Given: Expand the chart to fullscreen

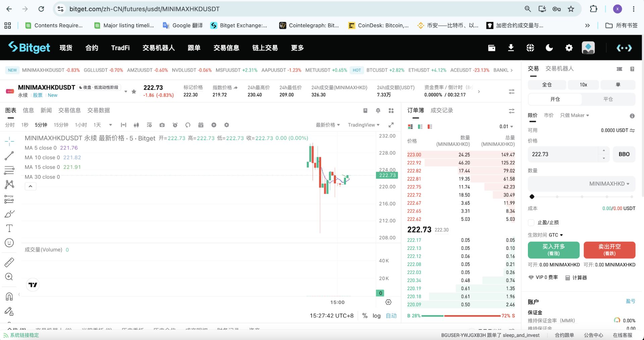Looking at the screenshot, I should 391,125.
